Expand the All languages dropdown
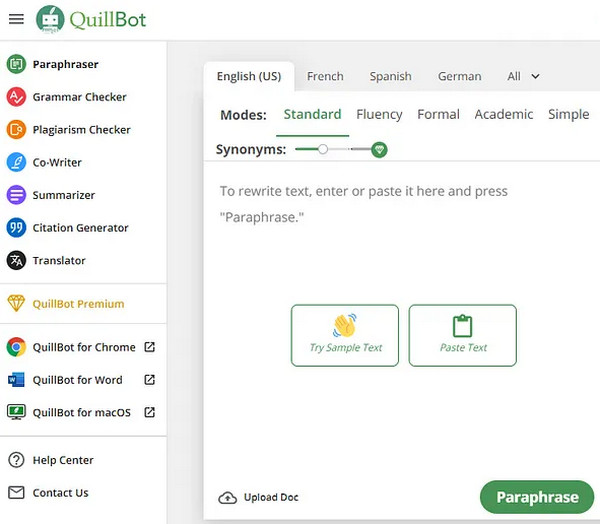600x524 pixels. click(523, 76)
